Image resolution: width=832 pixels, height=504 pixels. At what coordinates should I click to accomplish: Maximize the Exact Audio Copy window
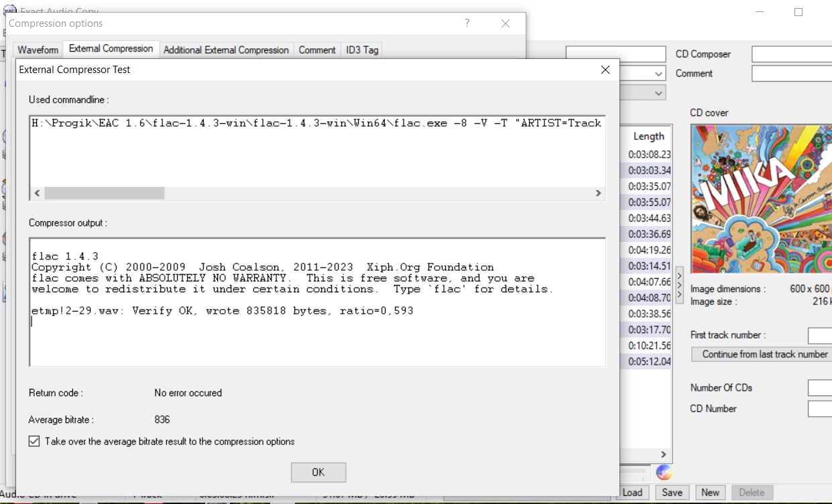point(798,12)
